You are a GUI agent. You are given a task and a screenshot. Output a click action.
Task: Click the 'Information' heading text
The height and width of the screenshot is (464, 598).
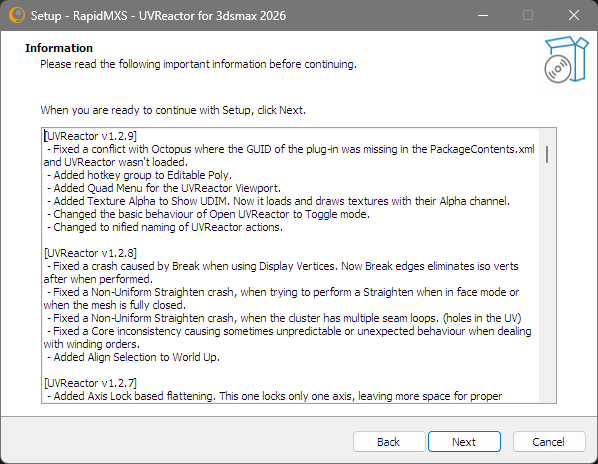point(59,48)
